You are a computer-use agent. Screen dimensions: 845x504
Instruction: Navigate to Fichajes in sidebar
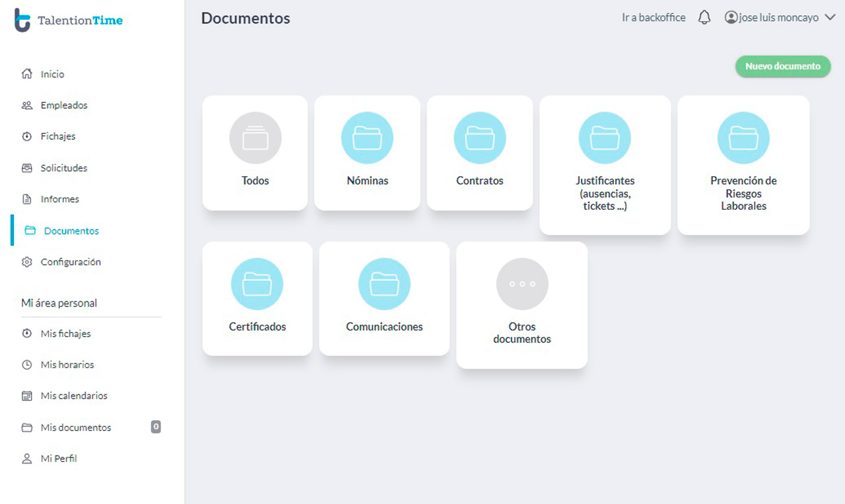(x=57, y=137)
